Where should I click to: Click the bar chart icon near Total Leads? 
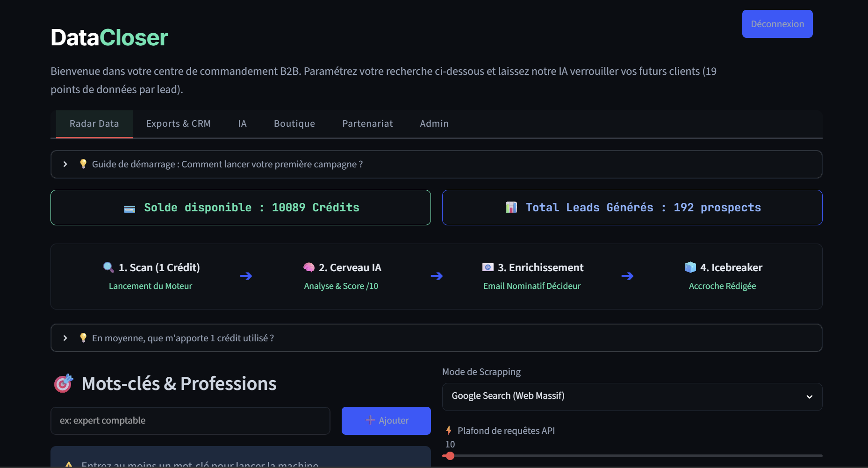click(x=511, y=207)
